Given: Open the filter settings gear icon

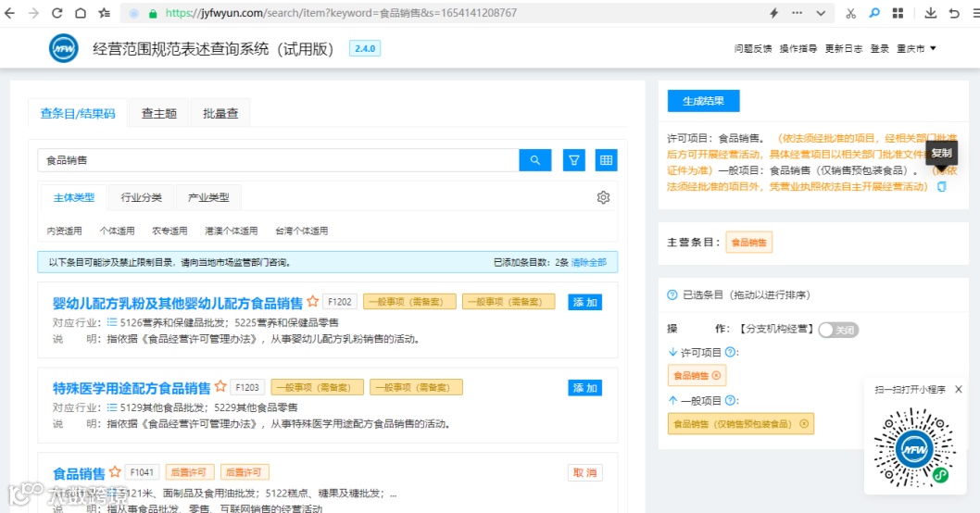Looking at the screenshot, I should click(603, 197).
